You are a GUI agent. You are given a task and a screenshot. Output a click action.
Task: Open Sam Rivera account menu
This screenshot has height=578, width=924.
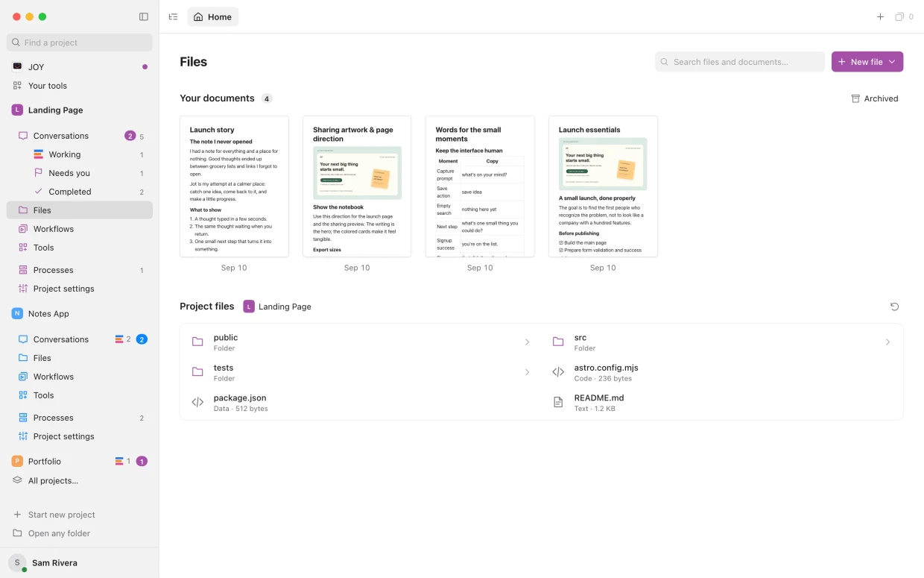pos(80,563)
